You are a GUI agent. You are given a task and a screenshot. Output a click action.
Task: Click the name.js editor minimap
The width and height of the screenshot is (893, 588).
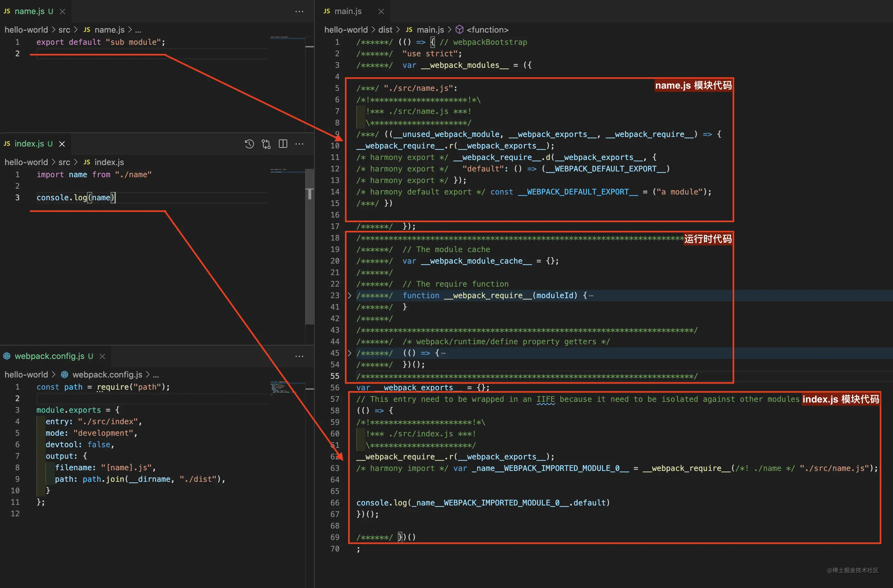click(x=288, y=37)
